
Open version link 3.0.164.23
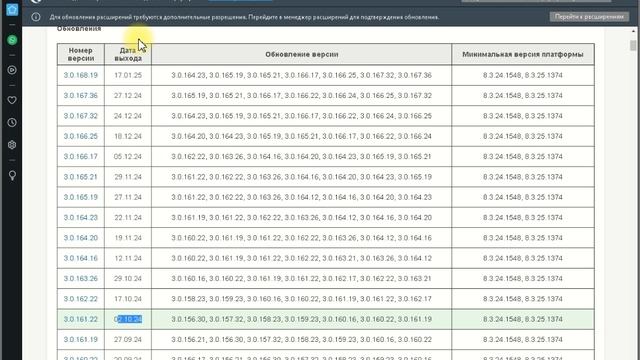80,218
